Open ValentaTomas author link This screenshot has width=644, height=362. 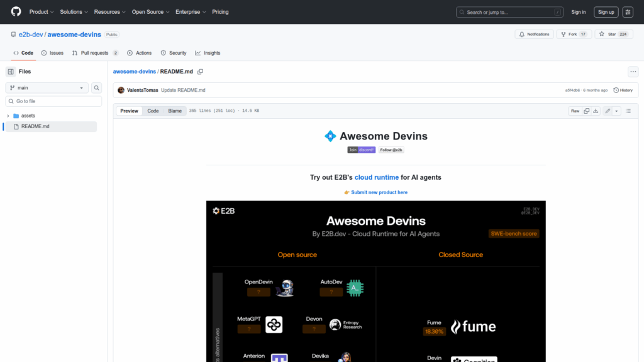click(143, 90)
